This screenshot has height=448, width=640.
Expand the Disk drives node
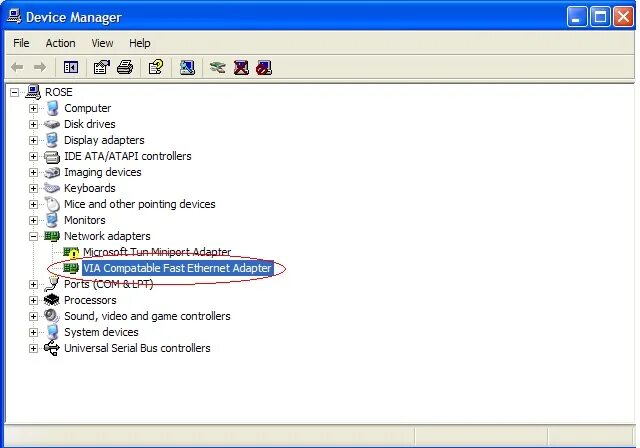33,124
